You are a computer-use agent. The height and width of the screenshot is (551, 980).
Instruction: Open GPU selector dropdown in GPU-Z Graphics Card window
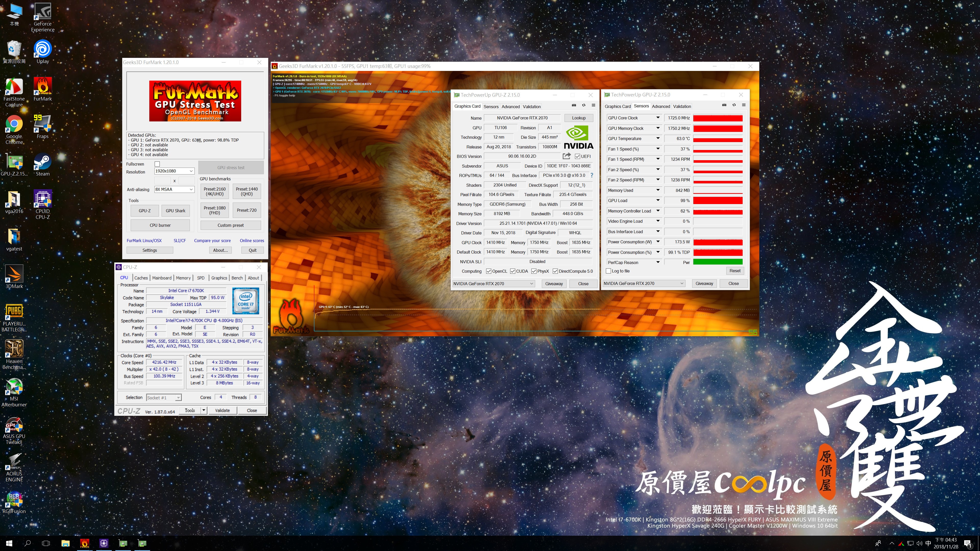493,284
